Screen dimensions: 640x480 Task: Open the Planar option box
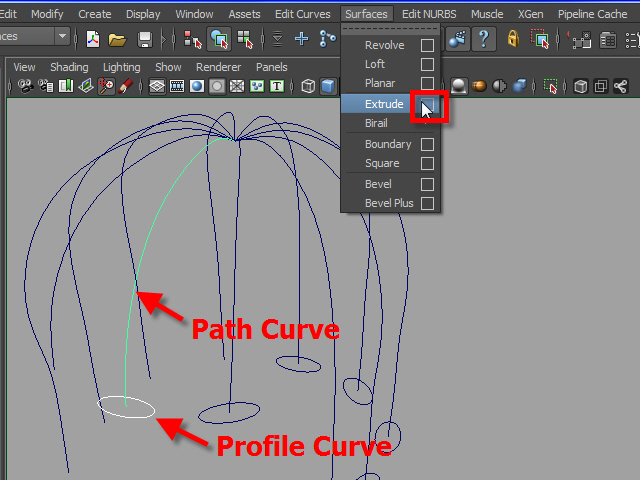click(427, 83)
